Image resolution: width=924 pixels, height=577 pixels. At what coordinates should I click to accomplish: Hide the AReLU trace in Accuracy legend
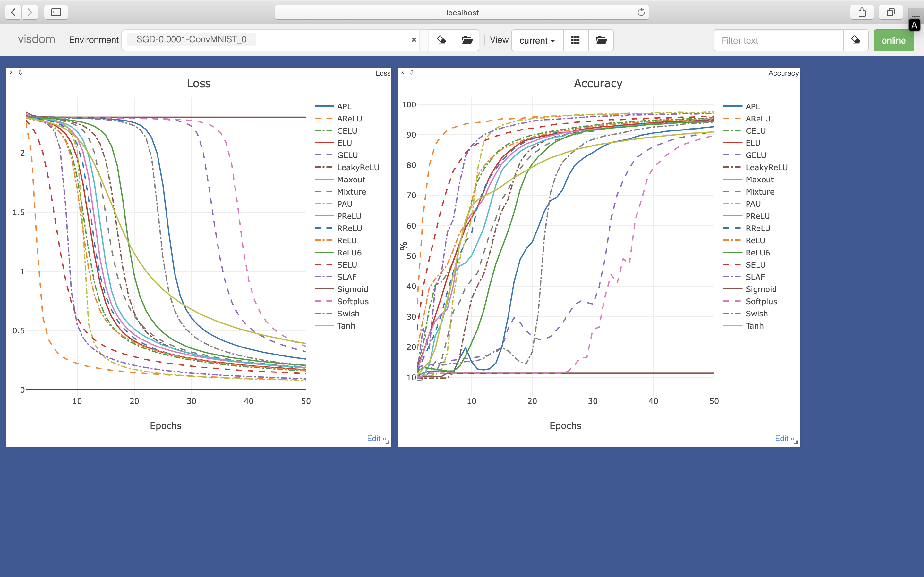point(757,119)
